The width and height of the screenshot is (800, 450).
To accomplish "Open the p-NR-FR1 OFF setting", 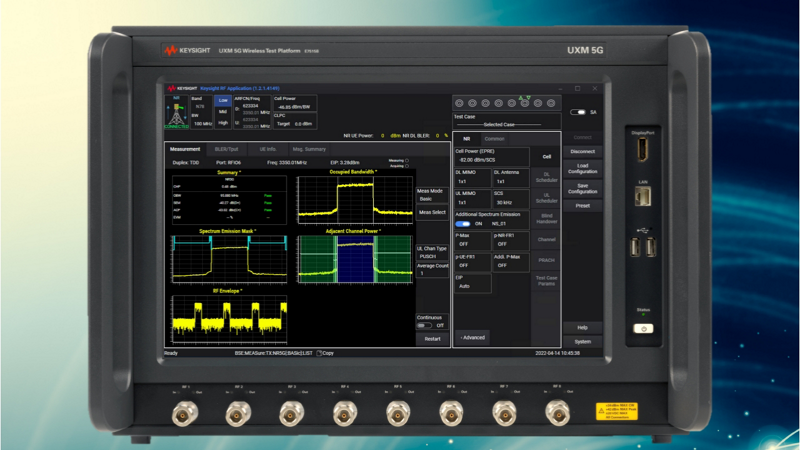I will coord(511,240).
